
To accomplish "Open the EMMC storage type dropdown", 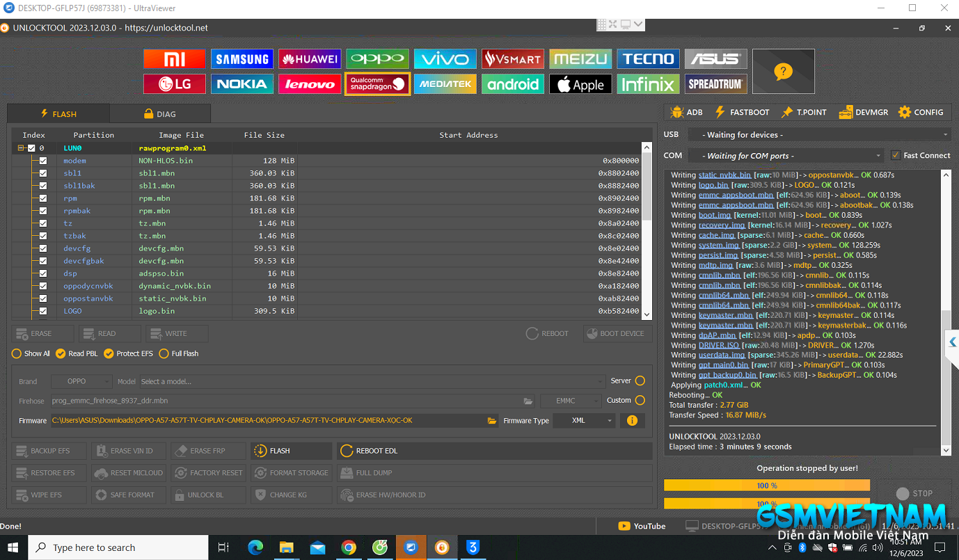I will tap(571, 401).
